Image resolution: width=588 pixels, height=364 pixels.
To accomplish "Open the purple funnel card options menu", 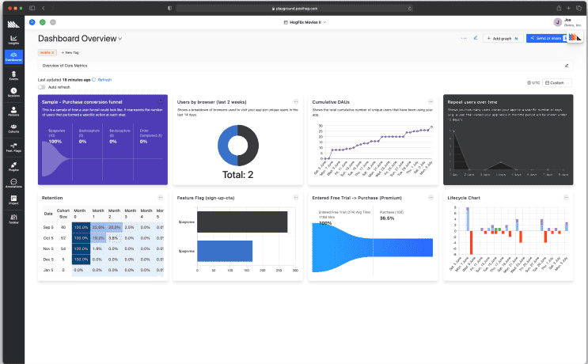I will pyautogui.click(x=161, y=101).
